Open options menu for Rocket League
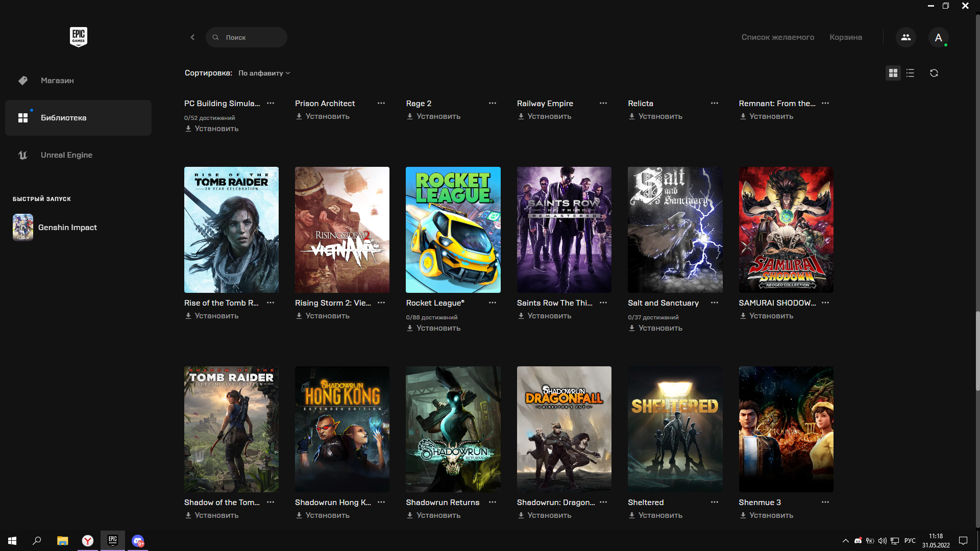 pos(493,303)
